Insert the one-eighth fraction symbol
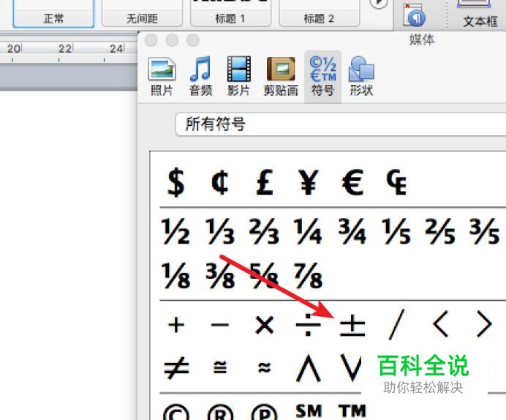The image size is (506, 420). [176, 275]
